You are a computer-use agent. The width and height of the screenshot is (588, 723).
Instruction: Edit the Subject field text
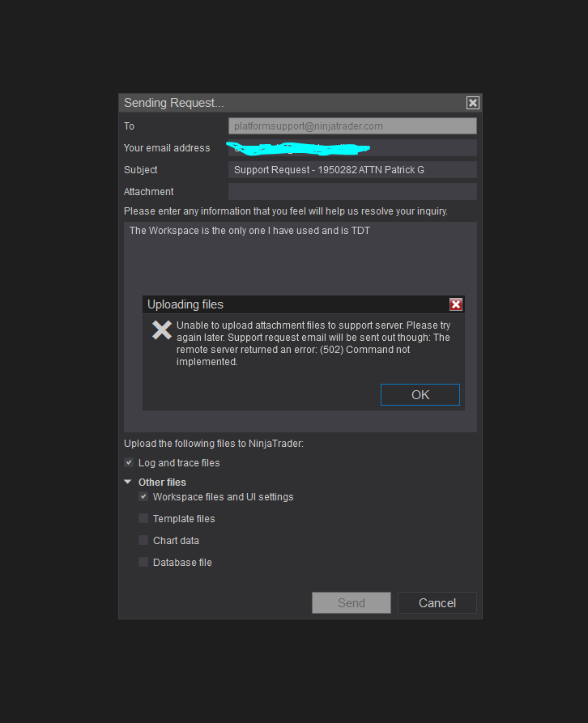click(x=352, y=170)
